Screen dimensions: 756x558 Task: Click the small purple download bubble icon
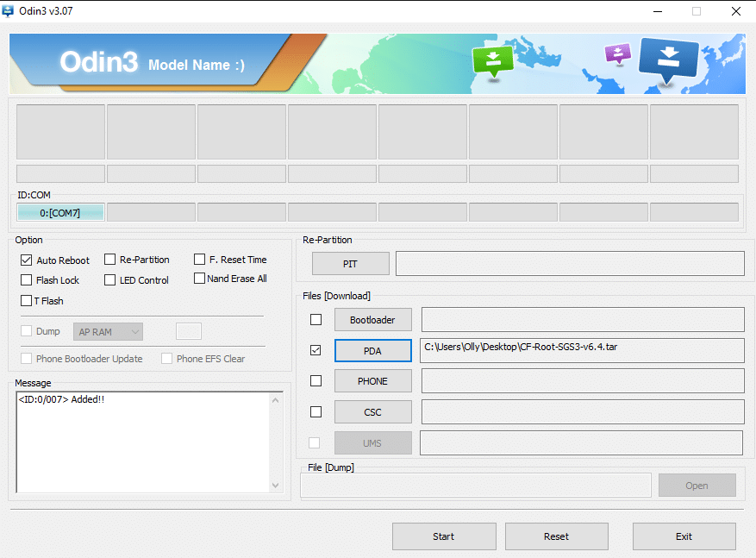point(617,53)
